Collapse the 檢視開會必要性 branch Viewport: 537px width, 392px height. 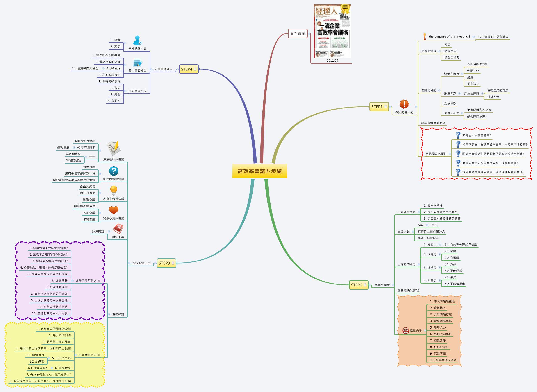tap(450, 154)
